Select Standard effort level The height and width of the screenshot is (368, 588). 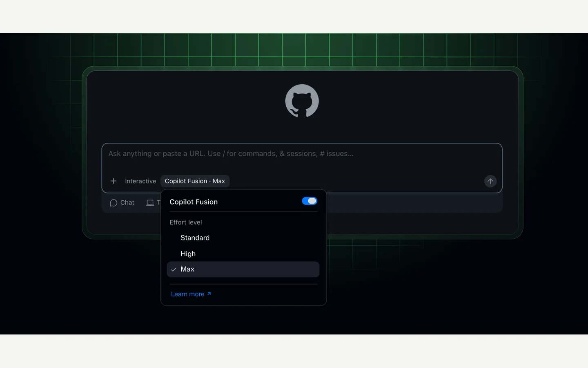click(243, 238)
